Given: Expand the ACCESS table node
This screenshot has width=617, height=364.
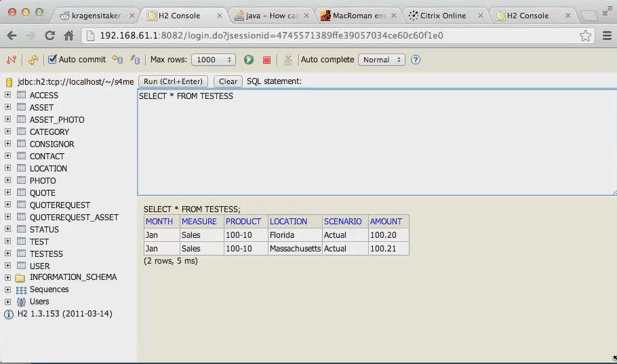Looking at the screenshot, I should tap(7, 94).
